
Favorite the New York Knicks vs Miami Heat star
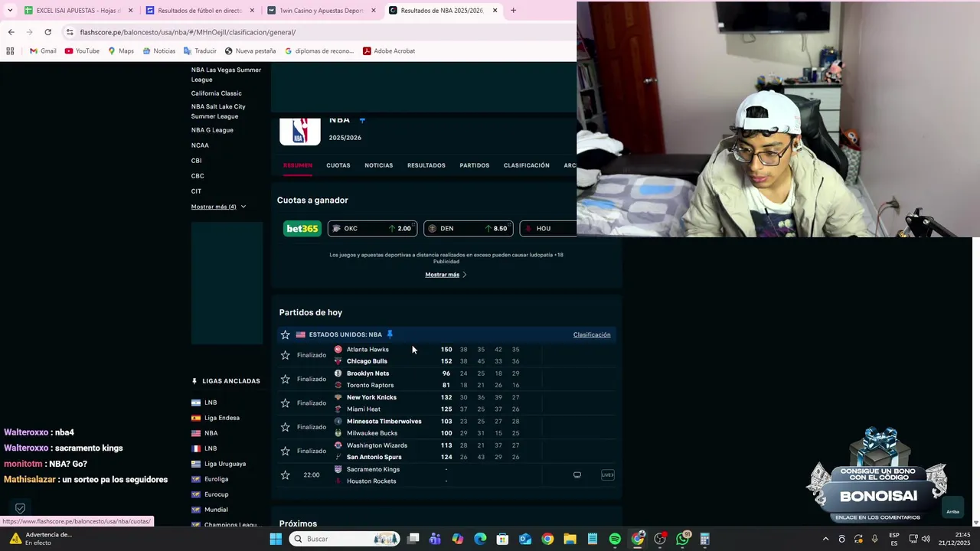(x=285, y=403)
